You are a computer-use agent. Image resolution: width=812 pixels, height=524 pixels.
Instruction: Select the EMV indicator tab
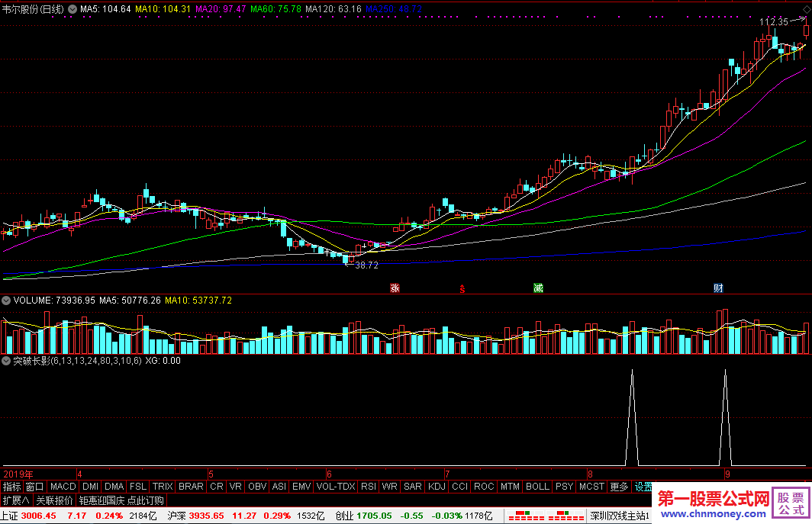[301, 487]
